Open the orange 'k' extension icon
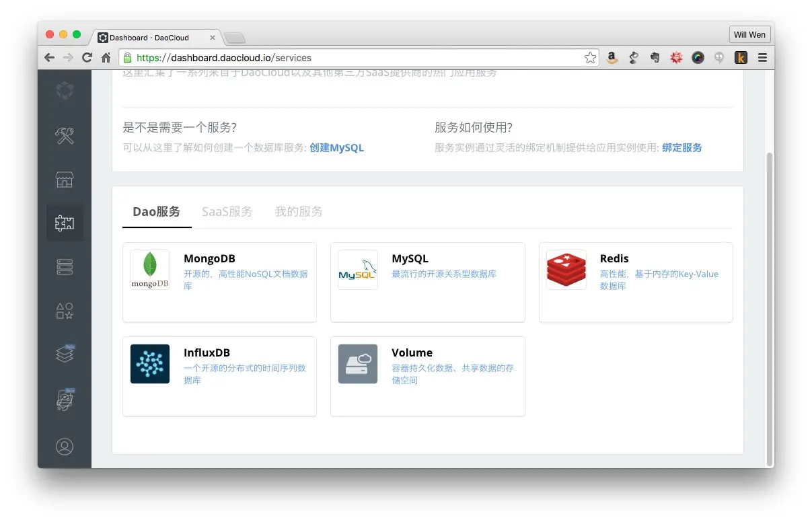Viewport: 812px width, 522px height. pos(741,58)
